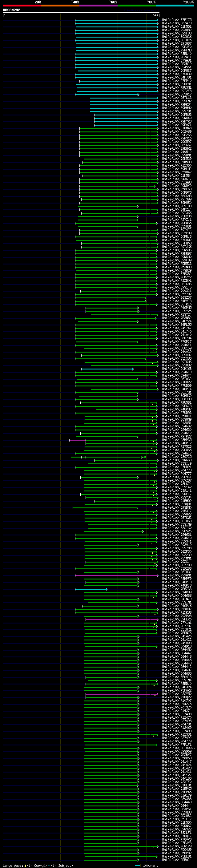Select the UniRef100_Q9C5R6 label
The width and height of the screenshot is (197, 868).
click(x=176, y=531)
